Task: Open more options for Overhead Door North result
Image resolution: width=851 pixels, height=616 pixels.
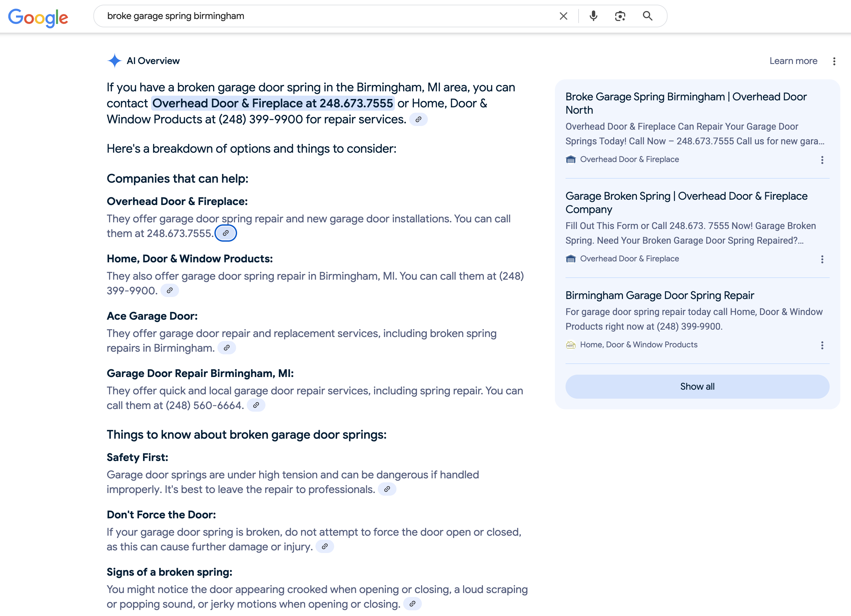Action: pyautogui.click(x=822, y=160)
